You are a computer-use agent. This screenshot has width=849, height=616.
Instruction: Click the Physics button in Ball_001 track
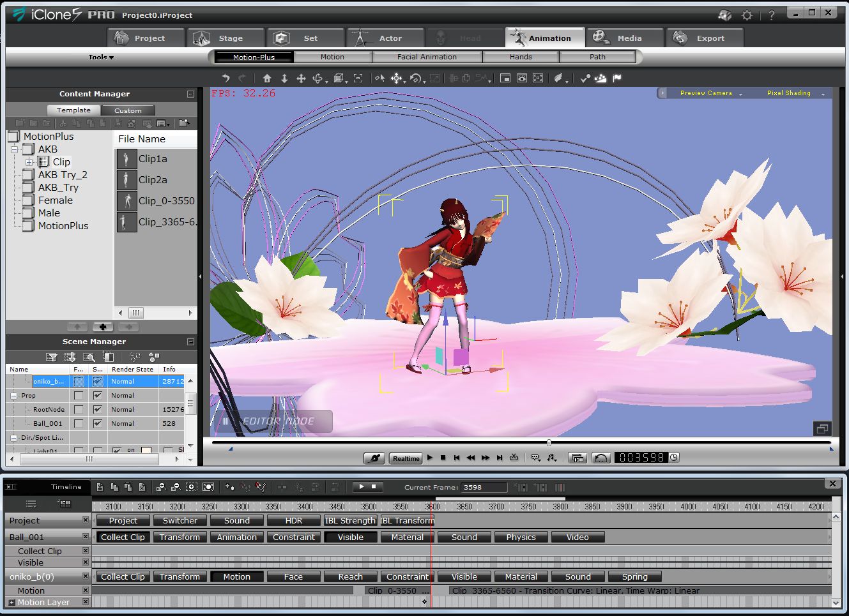[x=521, y=537]
